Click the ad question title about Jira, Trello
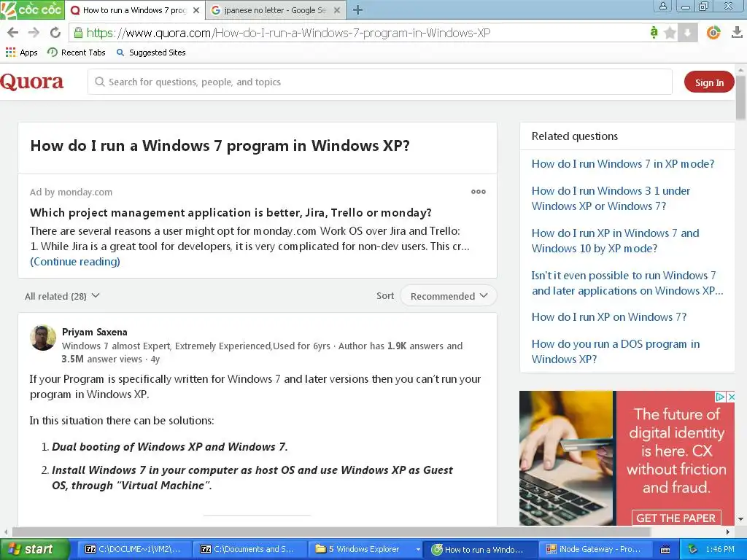Screen dimensions: 747x560 click(x=231, y=212)
